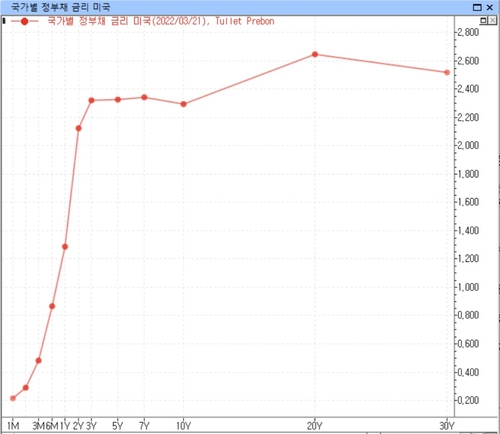
Task: Maximize the chart window from the title bar
Action: point(478,7)
